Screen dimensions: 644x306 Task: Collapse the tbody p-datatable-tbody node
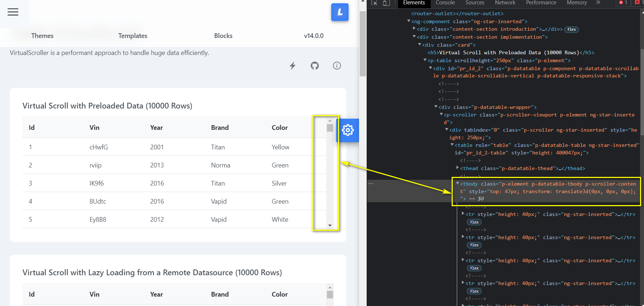pyautogui.click(x=457, y=183)
